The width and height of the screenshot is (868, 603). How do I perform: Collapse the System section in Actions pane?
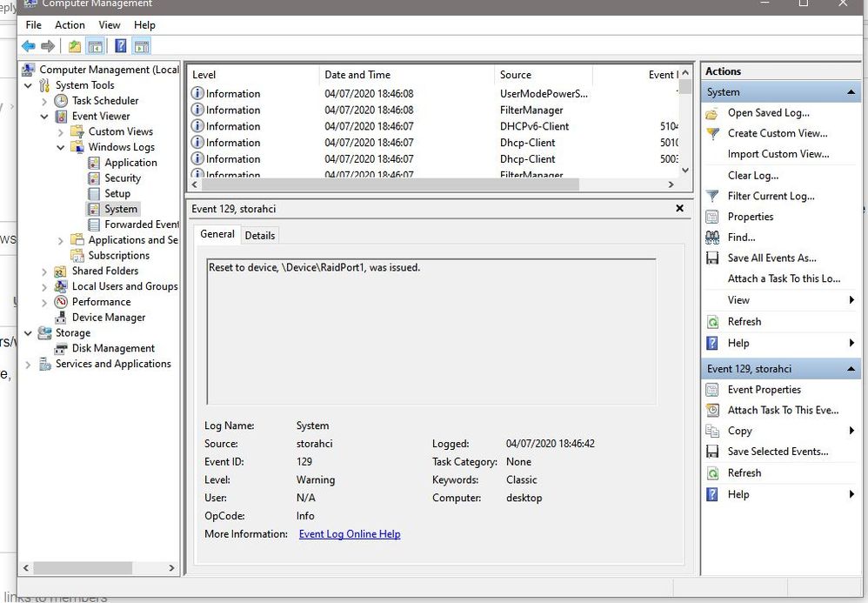point(851,92)
